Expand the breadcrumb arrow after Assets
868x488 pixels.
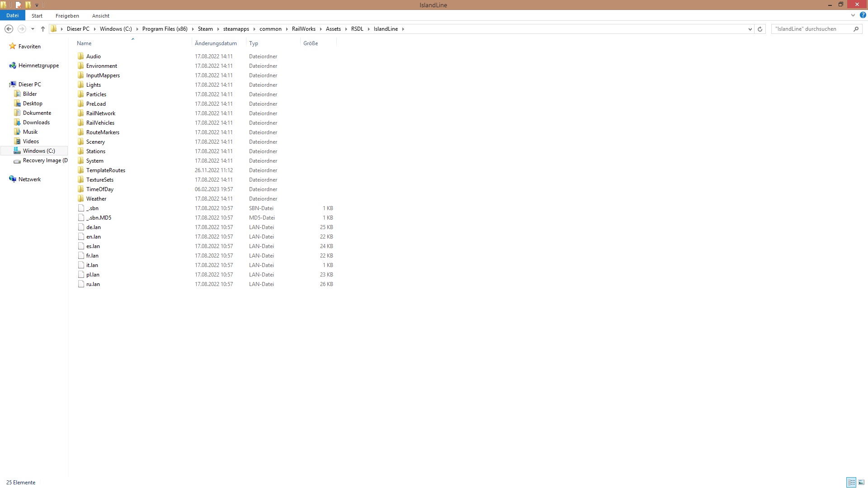[346, 29]
